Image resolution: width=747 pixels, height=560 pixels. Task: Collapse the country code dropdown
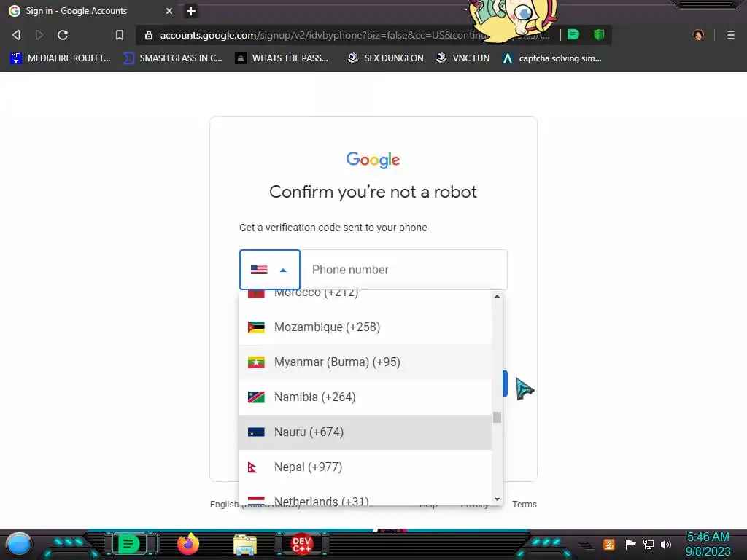(x=270, y=270)
